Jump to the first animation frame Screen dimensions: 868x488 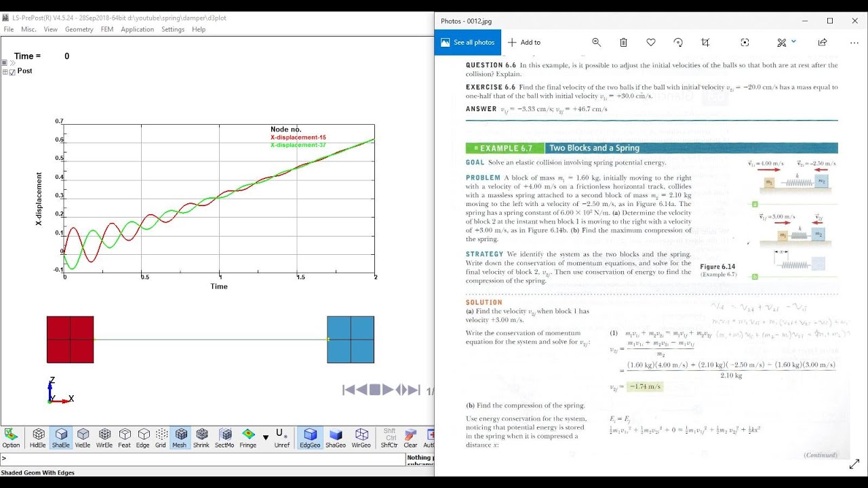[x=349, y=390]
